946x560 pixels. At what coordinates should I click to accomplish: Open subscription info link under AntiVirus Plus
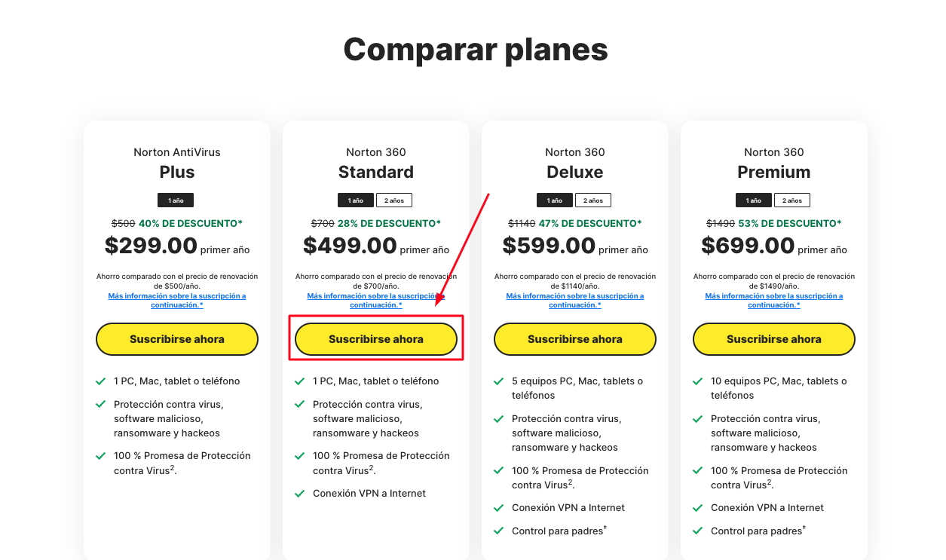tap(177, 301)
